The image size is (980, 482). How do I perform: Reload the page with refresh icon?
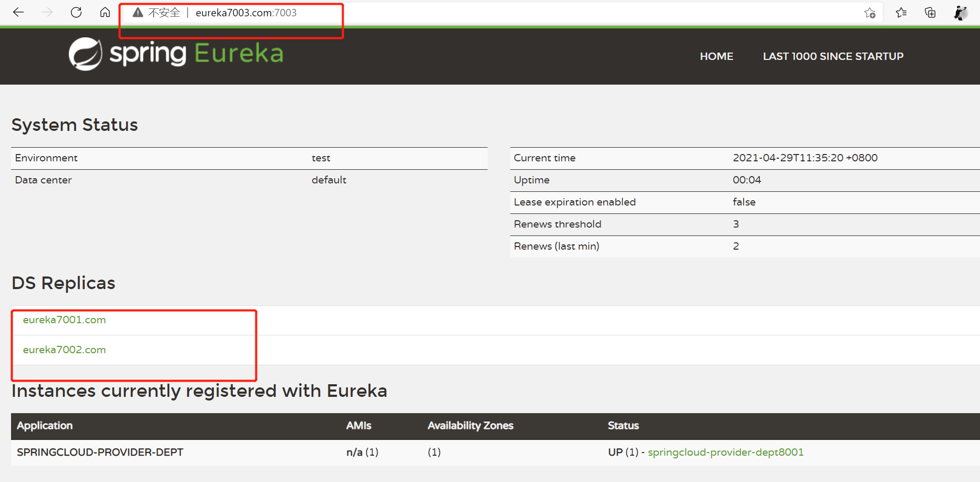coord(76,12)
